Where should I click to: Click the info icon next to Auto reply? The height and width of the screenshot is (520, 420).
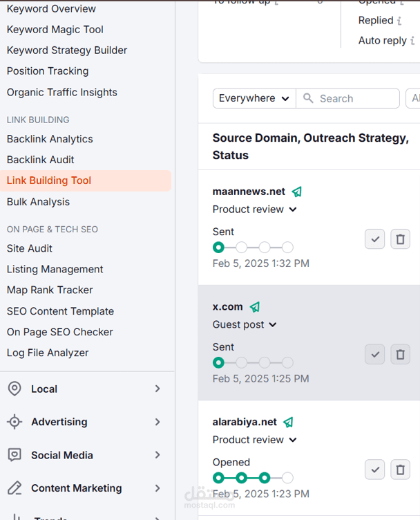[412, 41]
